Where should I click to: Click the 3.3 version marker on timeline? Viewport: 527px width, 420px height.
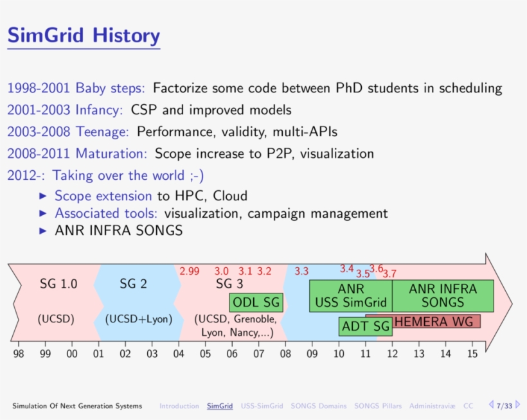click(301, 272)
